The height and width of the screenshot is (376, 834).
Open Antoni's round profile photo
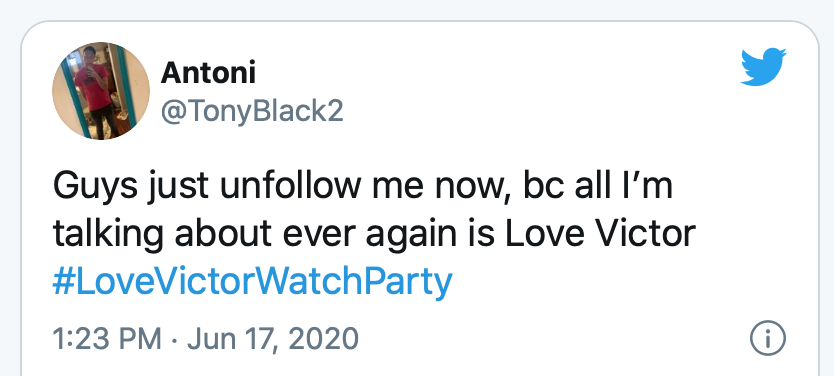pos(101,90)
